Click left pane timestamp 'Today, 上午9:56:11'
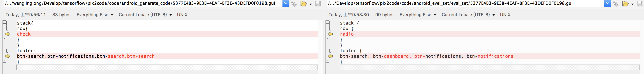The image size is (644, 74). click(x=26, y=15)
